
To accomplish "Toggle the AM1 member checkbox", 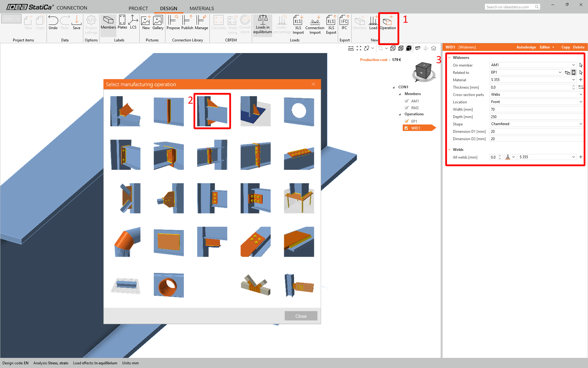I will coord(407,101).
